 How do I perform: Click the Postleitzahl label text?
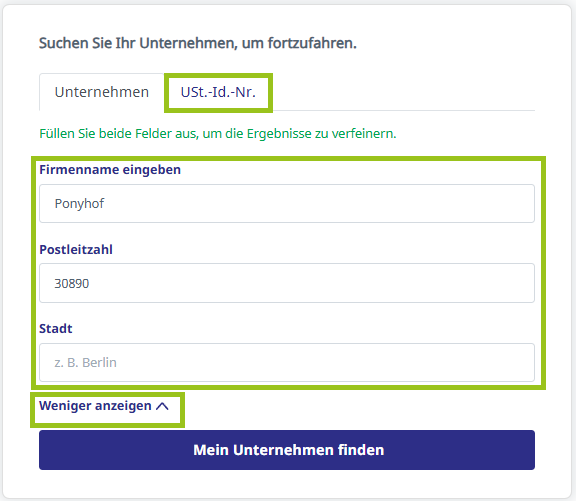tap(76, 250)
